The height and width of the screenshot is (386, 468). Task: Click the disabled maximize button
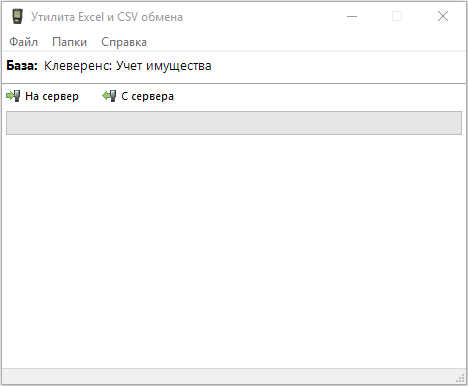[397, 16]
